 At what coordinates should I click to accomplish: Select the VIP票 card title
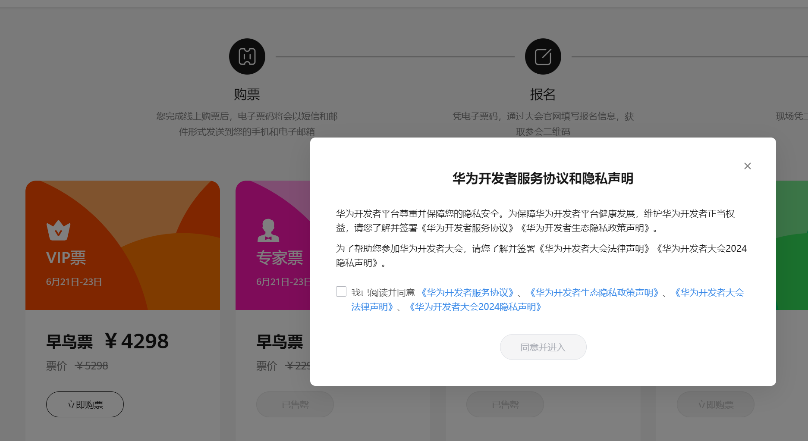[x=66, y=258]
